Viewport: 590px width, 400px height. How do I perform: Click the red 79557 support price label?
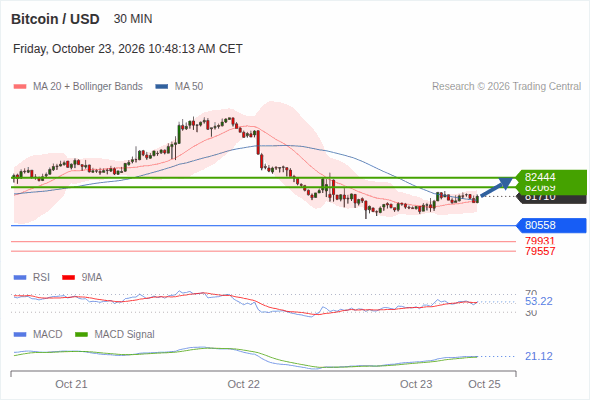coord(540,251)
